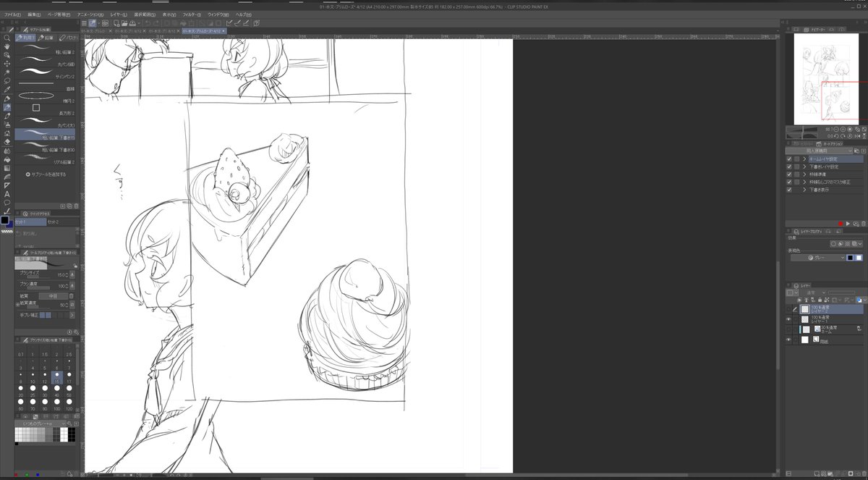Select brush size preset 100
This screenshot has height=480, width=868.
(56, 405)
